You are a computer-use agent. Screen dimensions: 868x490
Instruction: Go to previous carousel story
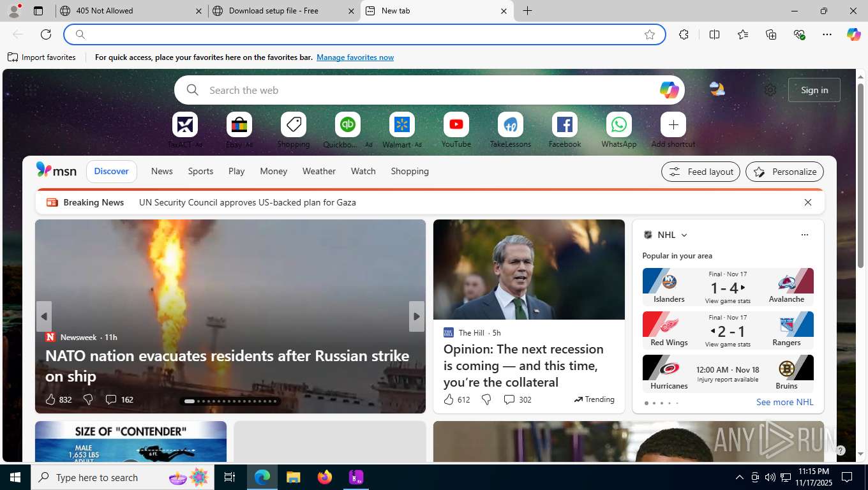[x=44, y=316]
